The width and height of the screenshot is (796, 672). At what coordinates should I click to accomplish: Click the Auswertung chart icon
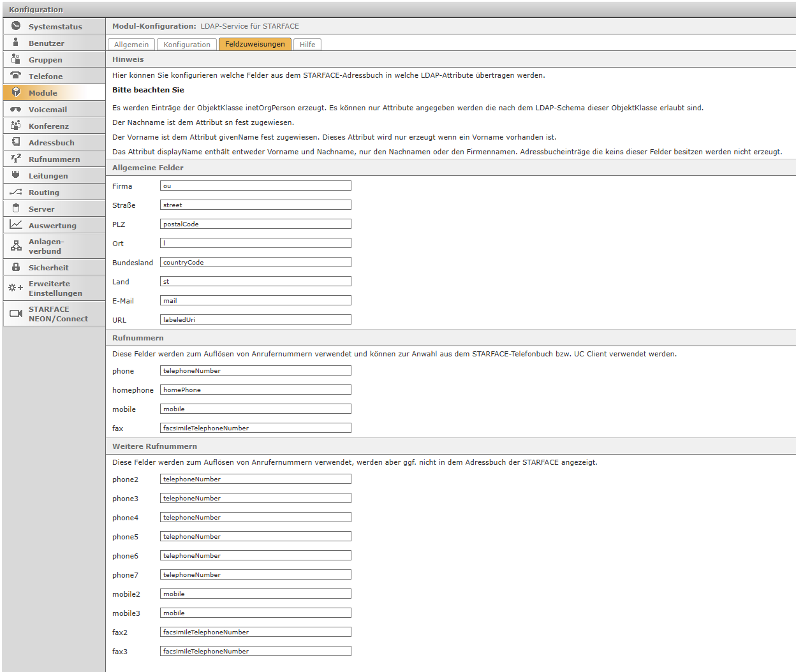coord(16,225)
